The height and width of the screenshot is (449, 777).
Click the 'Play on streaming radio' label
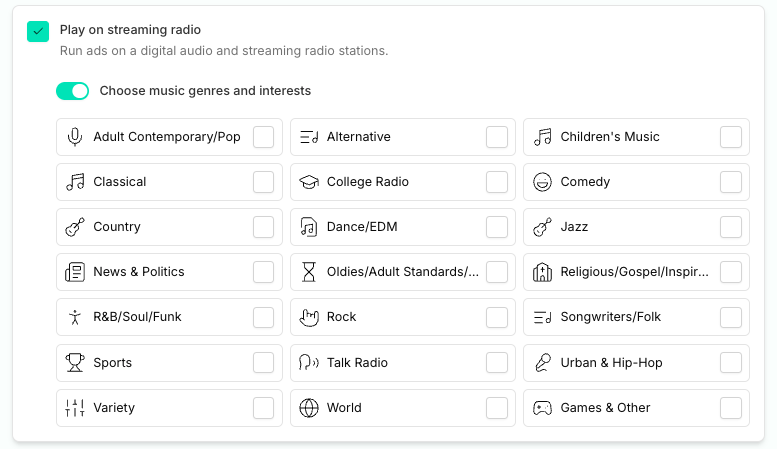click(x=130, y=30)
